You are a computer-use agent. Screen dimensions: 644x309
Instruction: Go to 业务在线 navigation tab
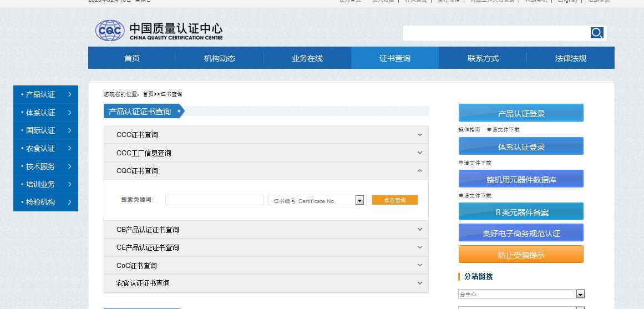(307, 58)
